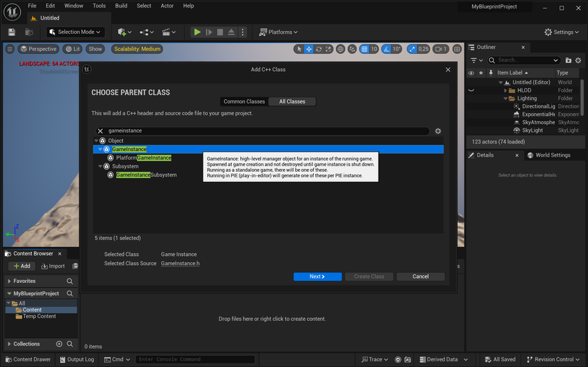Close the Add C++ Class dialog
This screenshot has height=367, width=588.
448,70
